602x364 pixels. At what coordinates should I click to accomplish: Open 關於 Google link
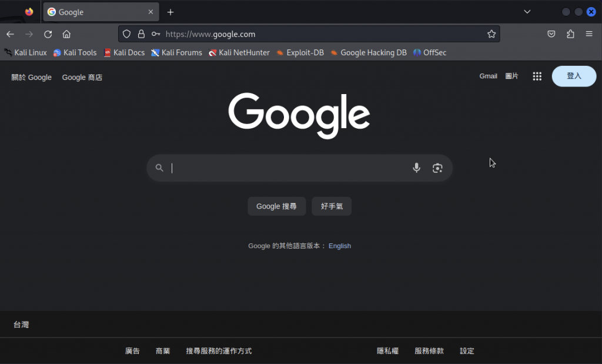(x=32, y=77)
